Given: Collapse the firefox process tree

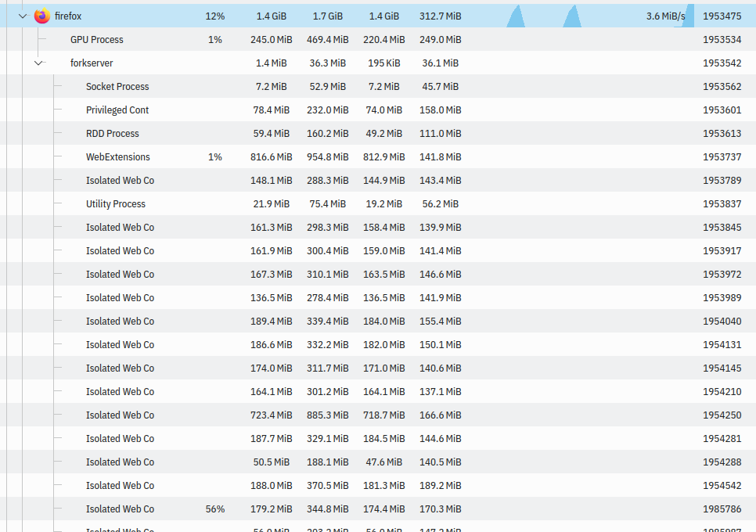Looking at the screenshot, I should coord(23,16).
